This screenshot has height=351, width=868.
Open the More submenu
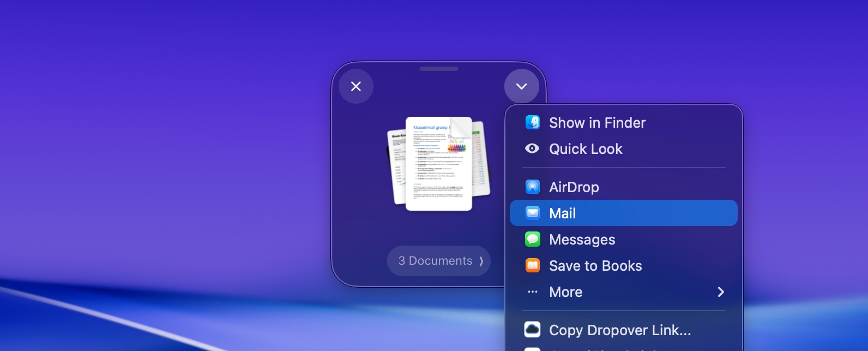(623, 292)
